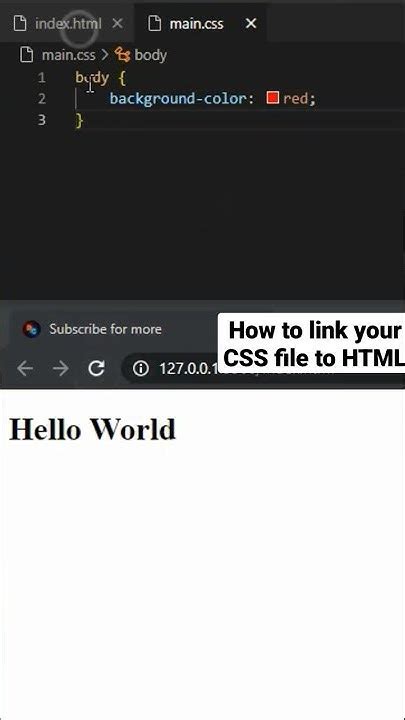405x720 pixels.
Task: Close the main.css tab
Action: point(251,23)
